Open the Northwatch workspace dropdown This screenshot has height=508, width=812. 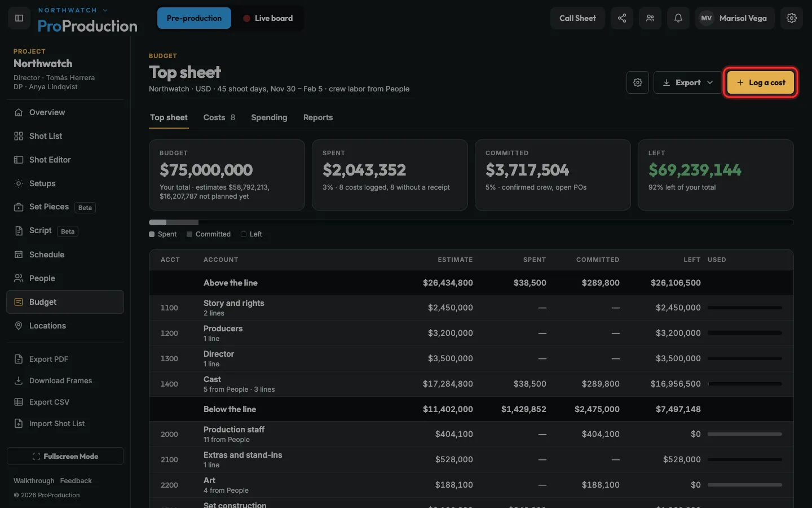click(x=73, y=10)
